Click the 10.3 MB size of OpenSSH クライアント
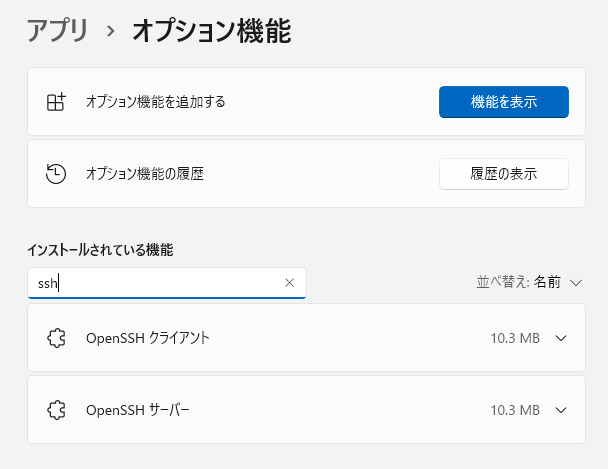Screen dimensions: 608x469 point(515,338)
